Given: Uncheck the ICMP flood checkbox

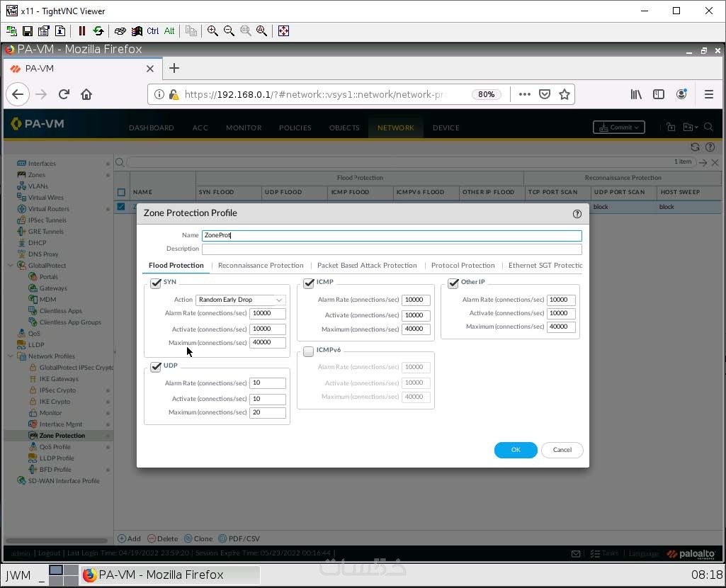Looking at the screenshot, I should tap(308, 283).
